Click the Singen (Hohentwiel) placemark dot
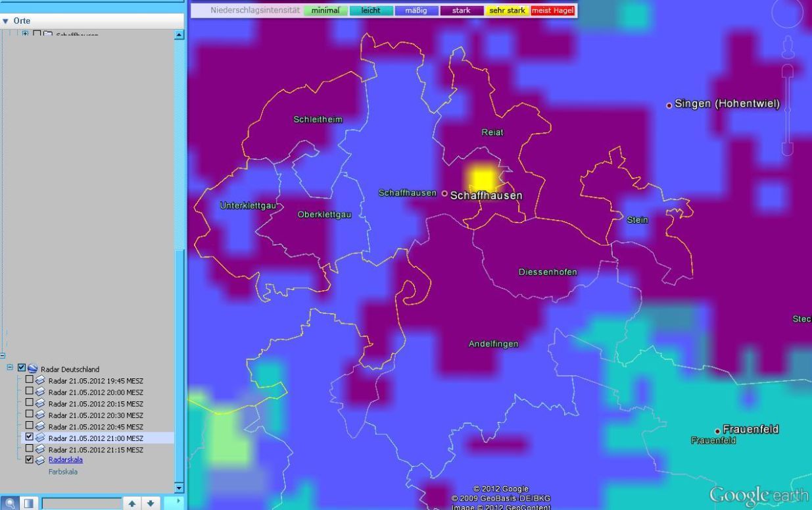This screenshot has height=510, width=812. click(x=669, y=105)
